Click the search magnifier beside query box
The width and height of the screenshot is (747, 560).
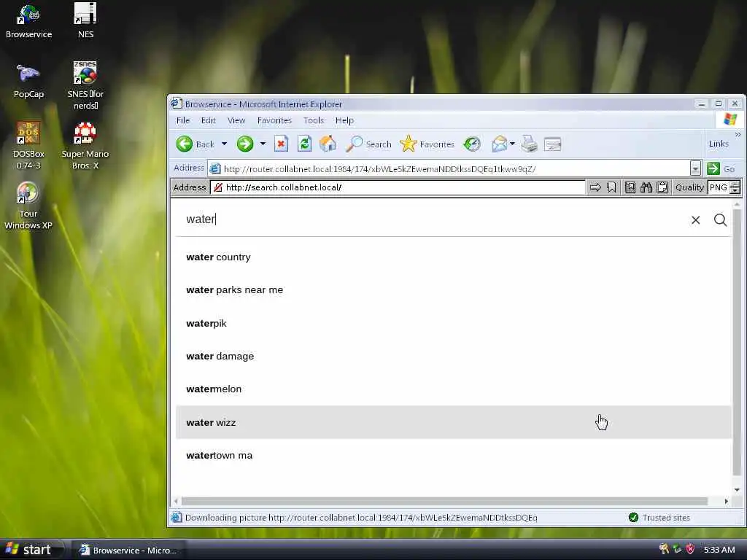click(720, 219)
